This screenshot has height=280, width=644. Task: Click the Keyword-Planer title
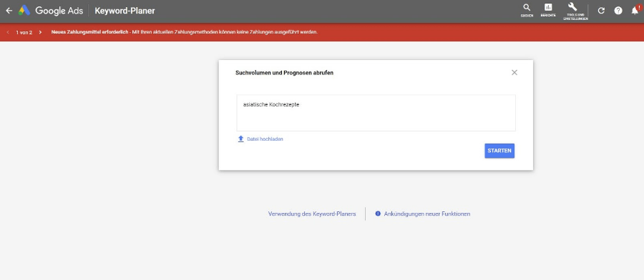(x=125, y=11)
